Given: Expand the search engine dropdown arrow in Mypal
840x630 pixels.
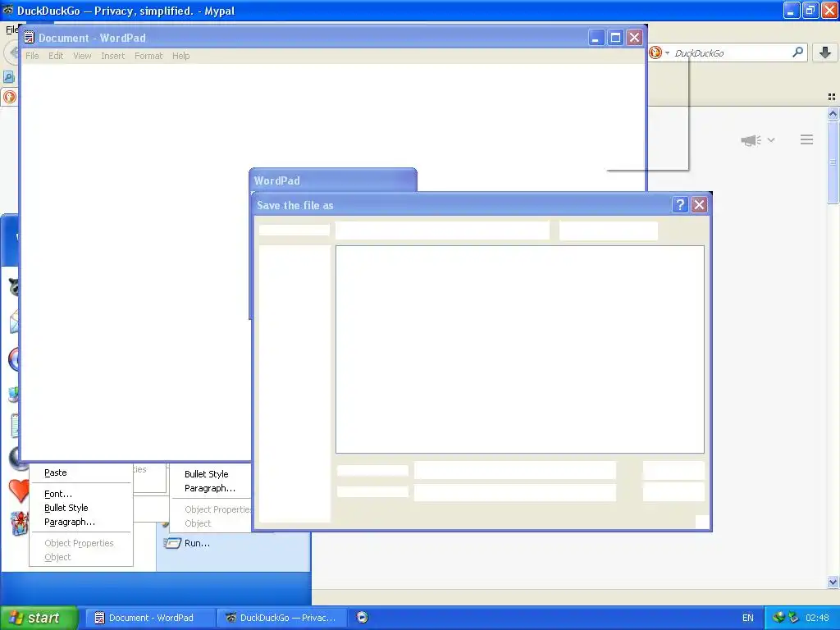Looking at the screenshot, I should tap(667, 53).
